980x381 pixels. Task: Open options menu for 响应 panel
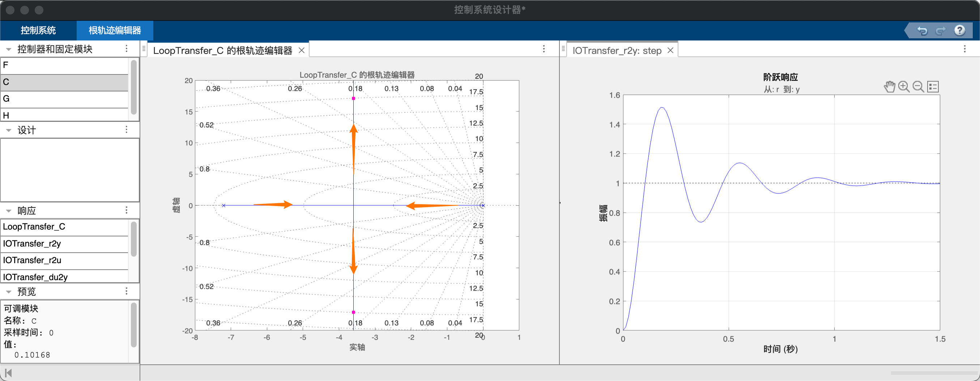[x=127, y=210]
